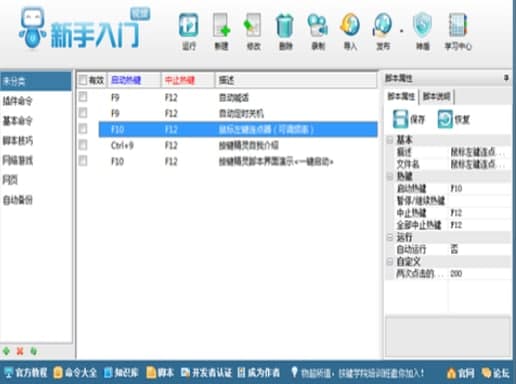Collapse the 运行 property group
The width and height of the screenshot is (516, 384).
coord(390,237)
